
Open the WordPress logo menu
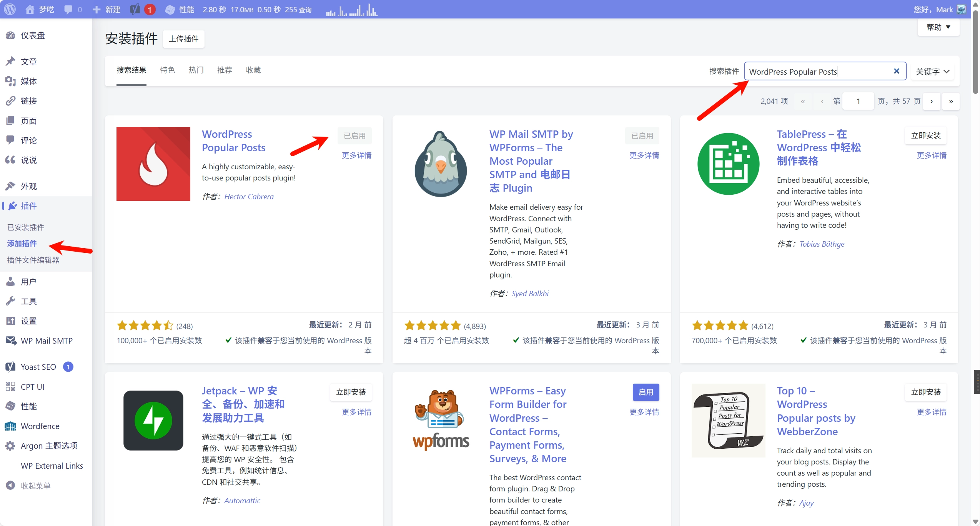(x=10, y=9)
